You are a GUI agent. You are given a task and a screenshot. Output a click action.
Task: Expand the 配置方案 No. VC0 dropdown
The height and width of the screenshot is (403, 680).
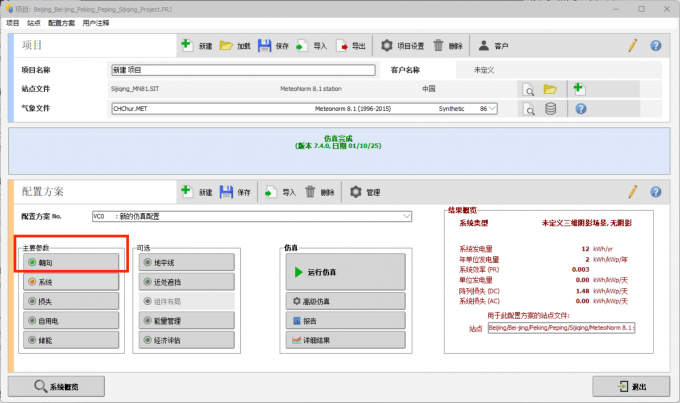[406, 216]
